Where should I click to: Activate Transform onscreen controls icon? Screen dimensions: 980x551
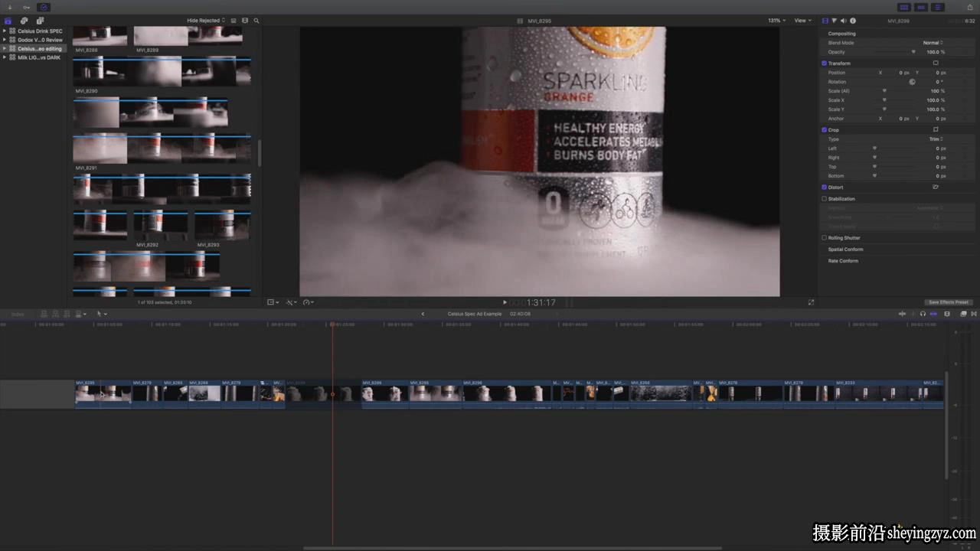pyautogui.click(x=936, y=64)
